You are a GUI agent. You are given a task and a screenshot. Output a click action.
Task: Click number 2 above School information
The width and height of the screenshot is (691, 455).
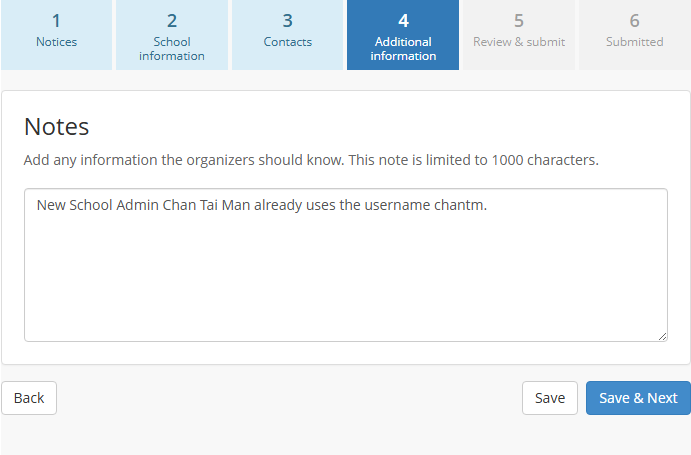(x=172, y=21)
